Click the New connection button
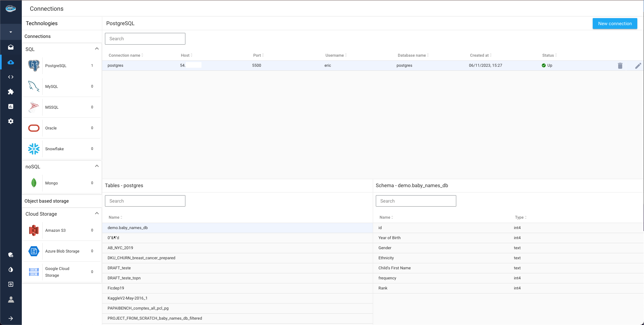Image resolution: width=644 pixels, height=325 pixels. [x=614, y=23]
